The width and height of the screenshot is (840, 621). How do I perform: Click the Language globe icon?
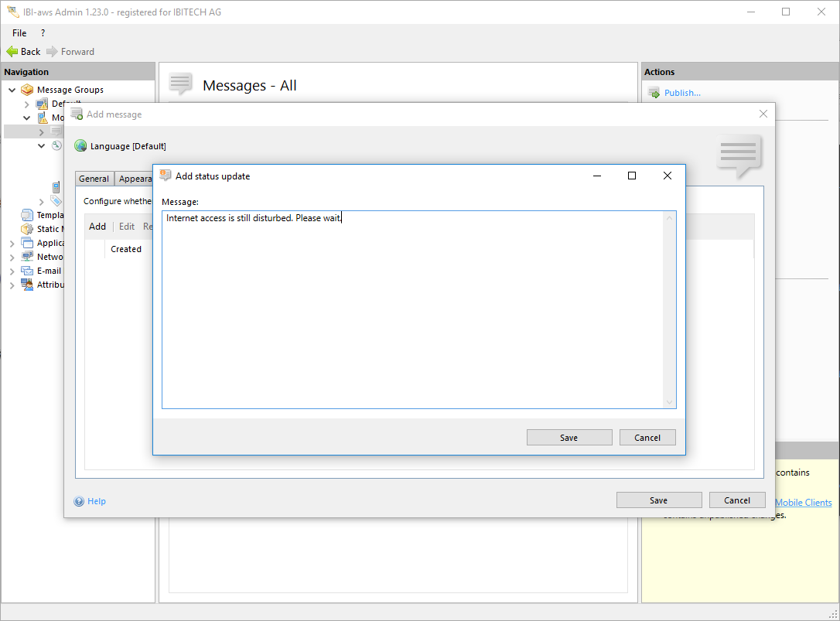pyautogui.click(x=80, y=146)
